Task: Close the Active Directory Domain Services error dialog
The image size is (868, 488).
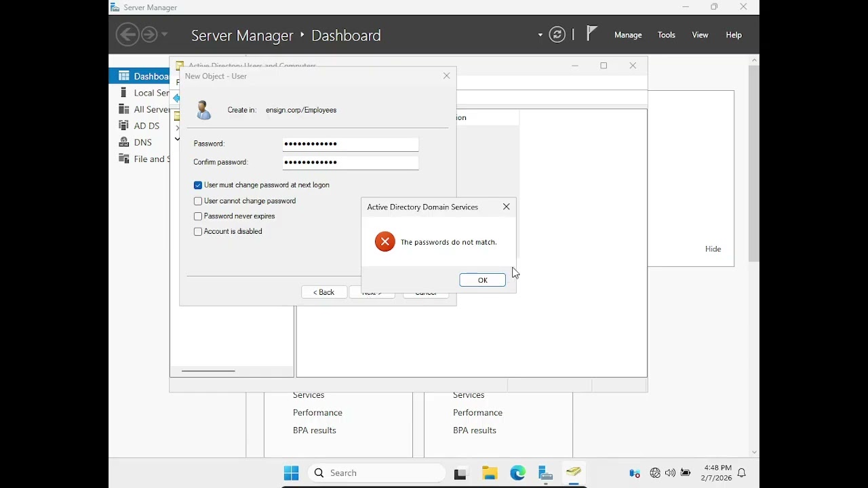Action: (x=506, y=207)
